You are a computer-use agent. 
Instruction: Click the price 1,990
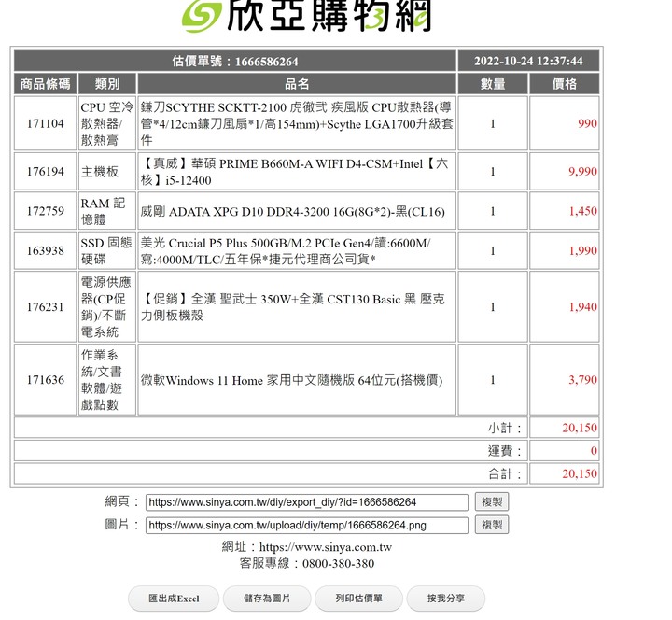pos(582,250)
